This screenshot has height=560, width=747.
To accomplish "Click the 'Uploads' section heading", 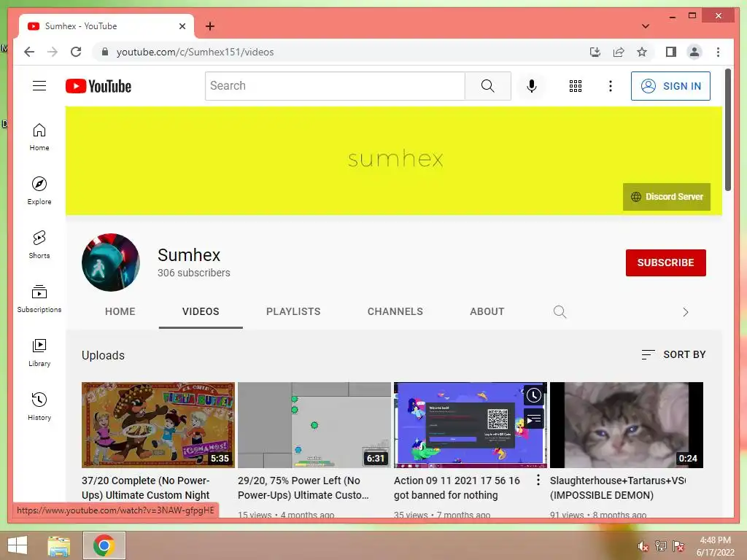I will 103,355.
